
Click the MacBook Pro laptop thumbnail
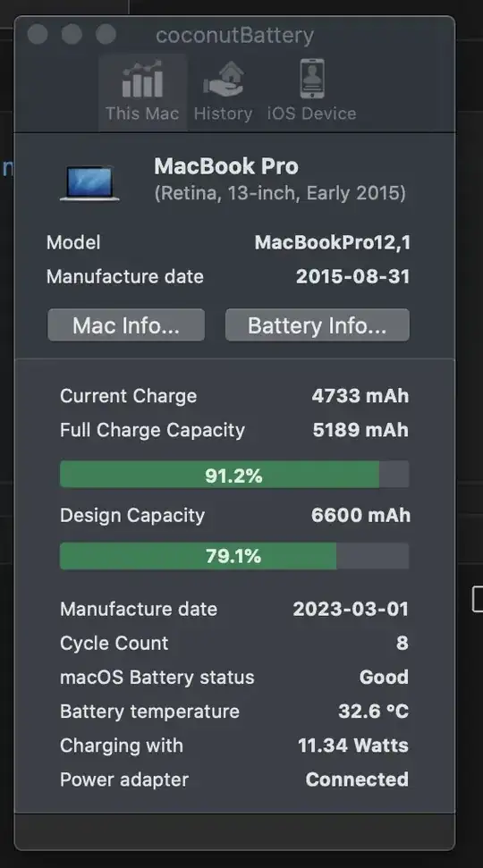click(x=89, y=183)
